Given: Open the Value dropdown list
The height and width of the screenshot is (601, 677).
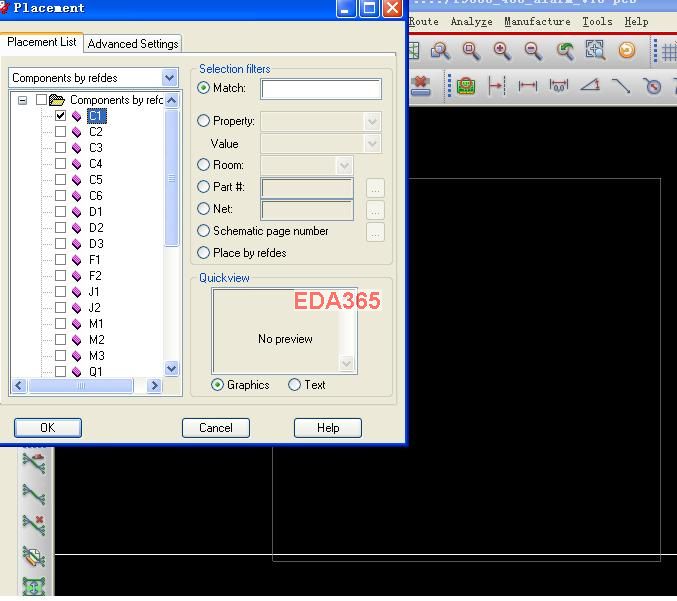Looking at the screenshot, I should click(372, 144).
